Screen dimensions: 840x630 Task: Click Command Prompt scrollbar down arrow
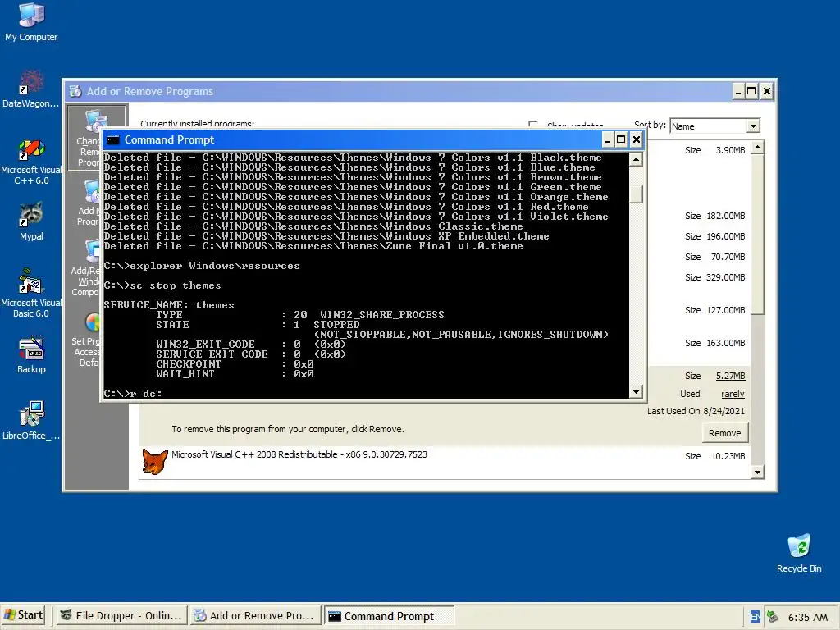tap(636, 391)
